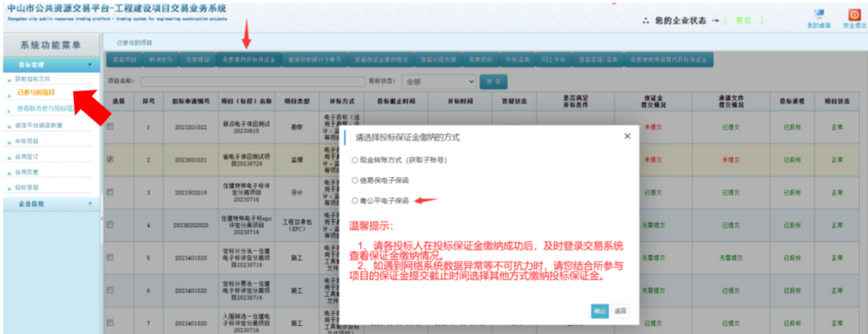Viewport: 868px width, 334px height.
Task: Click 重新获取银行子账号 toolbar button
Action: click(315, 59)
